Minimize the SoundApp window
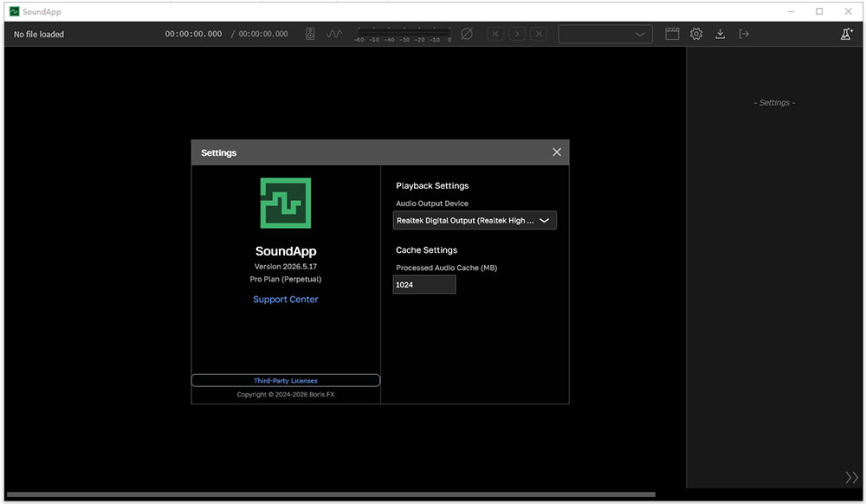This screenshot has width=866, height=504. pos(791,11)
